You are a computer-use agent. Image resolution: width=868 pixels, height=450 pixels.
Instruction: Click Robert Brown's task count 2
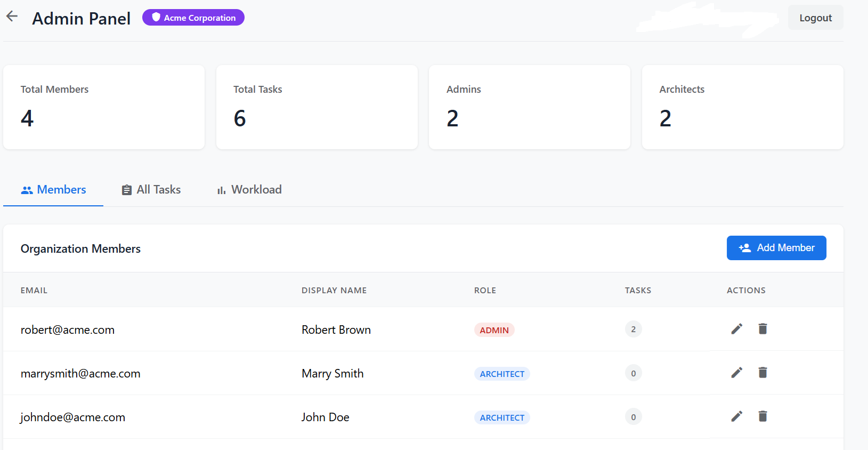pos(633,330)
